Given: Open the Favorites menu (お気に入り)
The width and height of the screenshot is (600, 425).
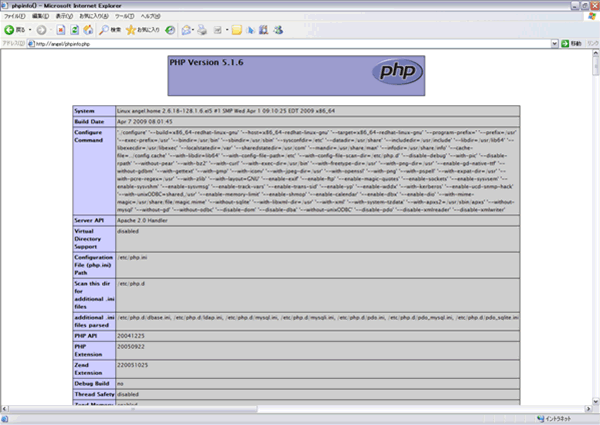Looking at the screenshot, I should 94,16.
